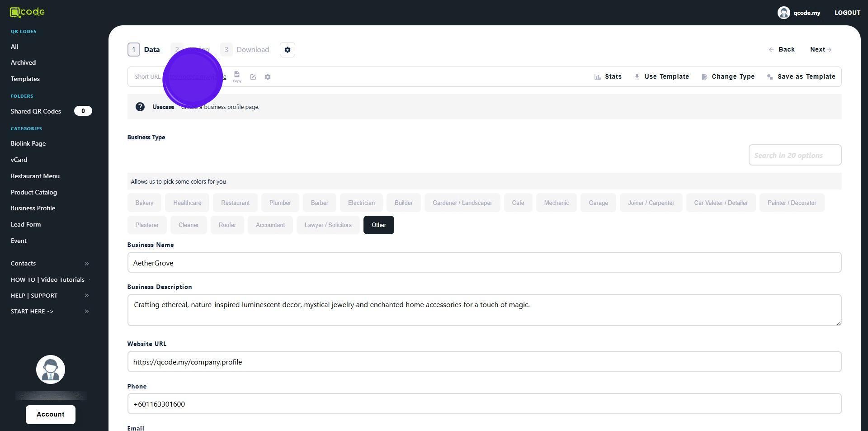Click the Usecase question mark icon
This screenshot has width=868, height=431.
(140, 107)
